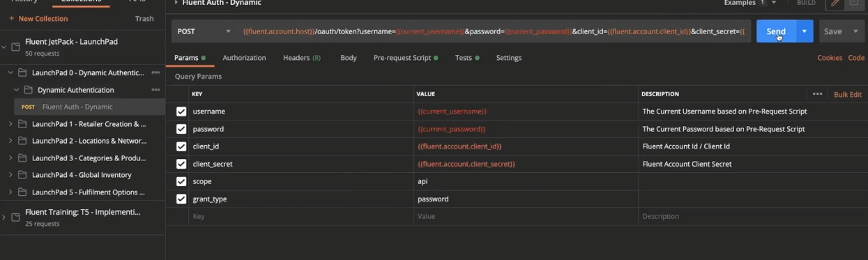
Task: Open the Save button dropdown arrow
Action: click(x=855, y=31)
